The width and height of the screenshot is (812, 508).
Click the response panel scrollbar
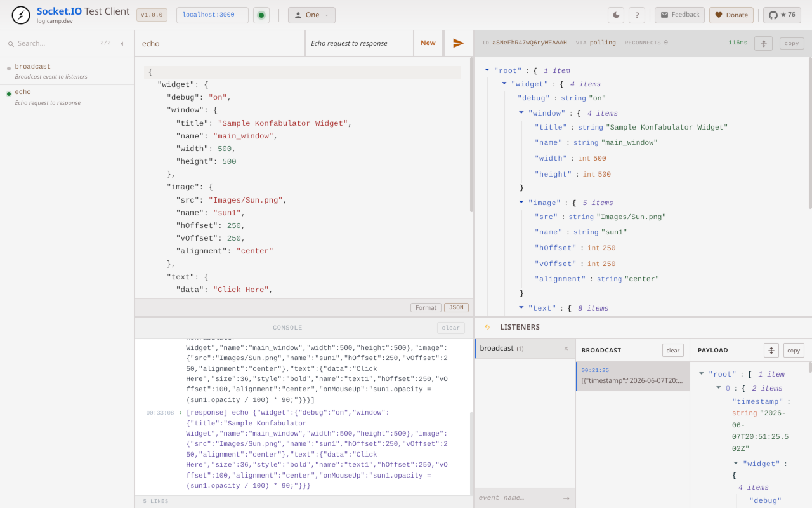tap(809, 133)
